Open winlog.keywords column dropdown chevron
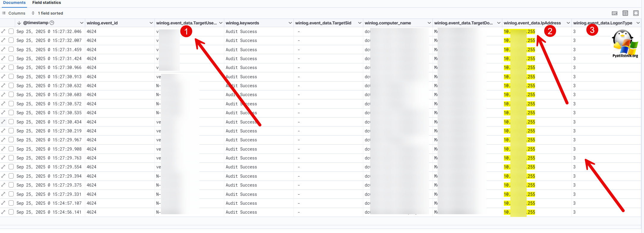The width and height of the screenshot is (644, 233). 290,23
